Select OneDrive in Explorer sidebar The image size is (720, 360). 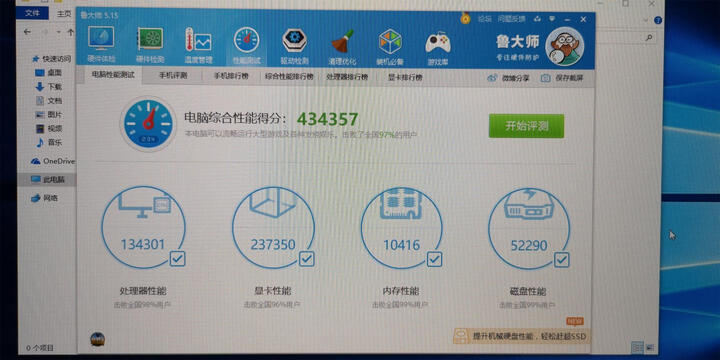pos(53,161)
